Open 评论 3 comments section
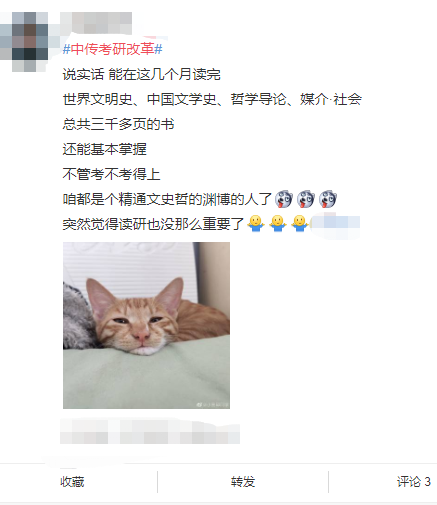The image size is (437, 505). click(x=414, y=482)
